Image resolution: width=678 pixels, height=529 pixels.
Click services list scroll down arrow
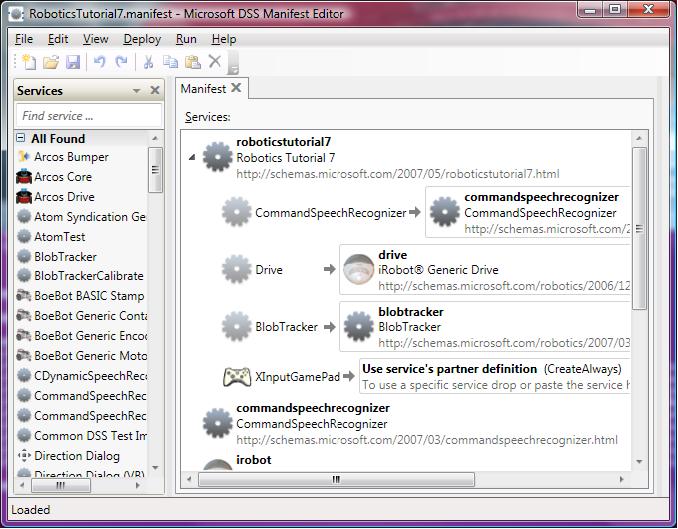point(155,468)
